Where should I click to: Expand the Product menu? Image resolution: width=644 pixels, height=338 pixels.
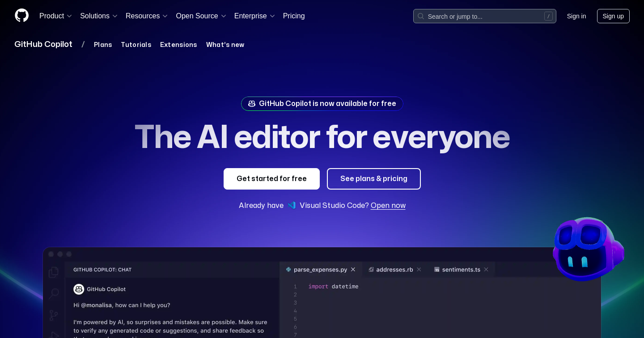click(55, 16)
